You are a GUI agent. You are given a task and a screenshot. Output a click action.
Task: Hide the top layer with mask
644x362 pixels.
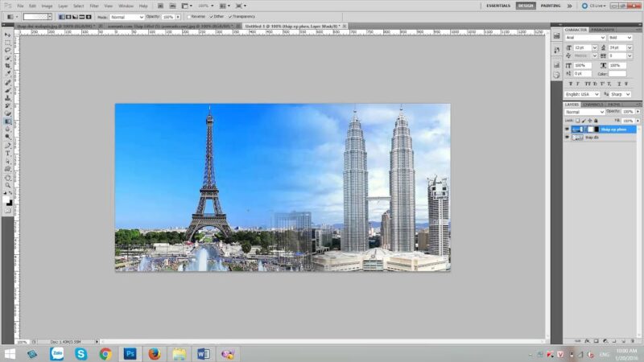click(x=568, y=130)
